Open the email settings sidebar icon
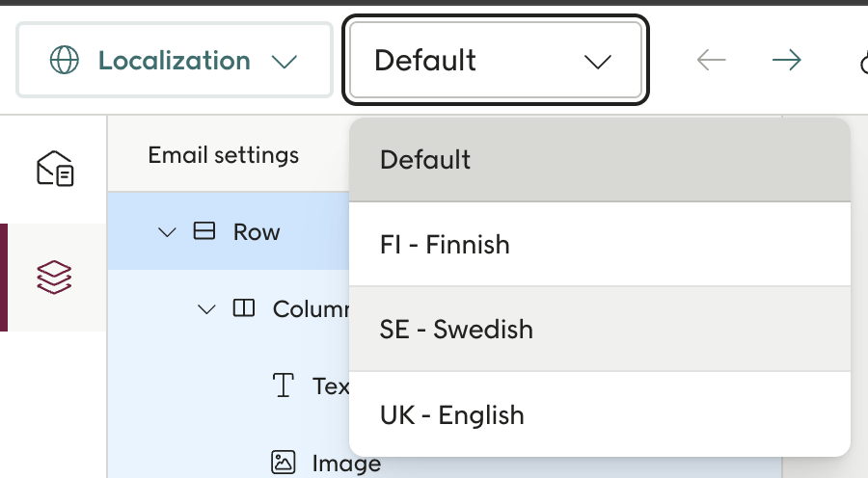This screenshot has width=868, height=478. click(x=55, y=169)
